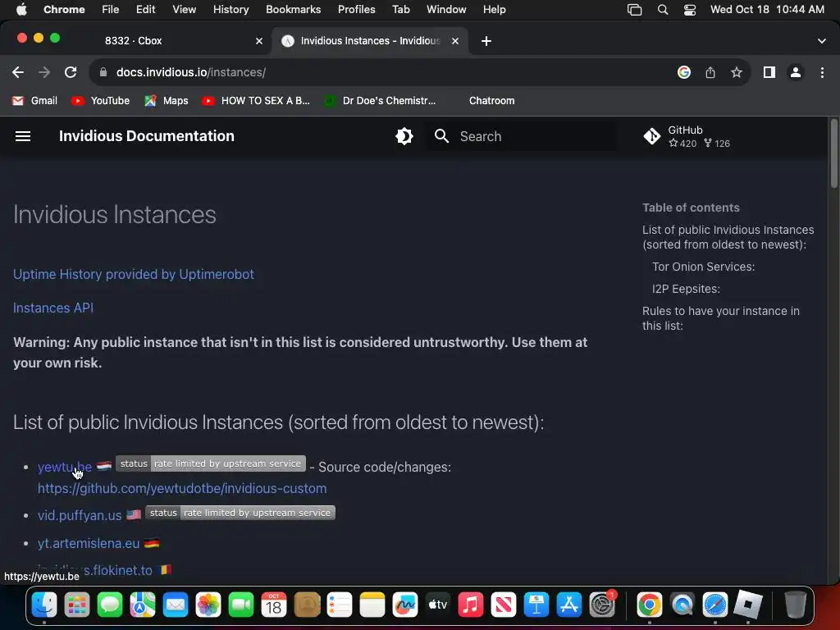Share this page icon in address bar
Screen dimensions: 840x630
(710, 72)
